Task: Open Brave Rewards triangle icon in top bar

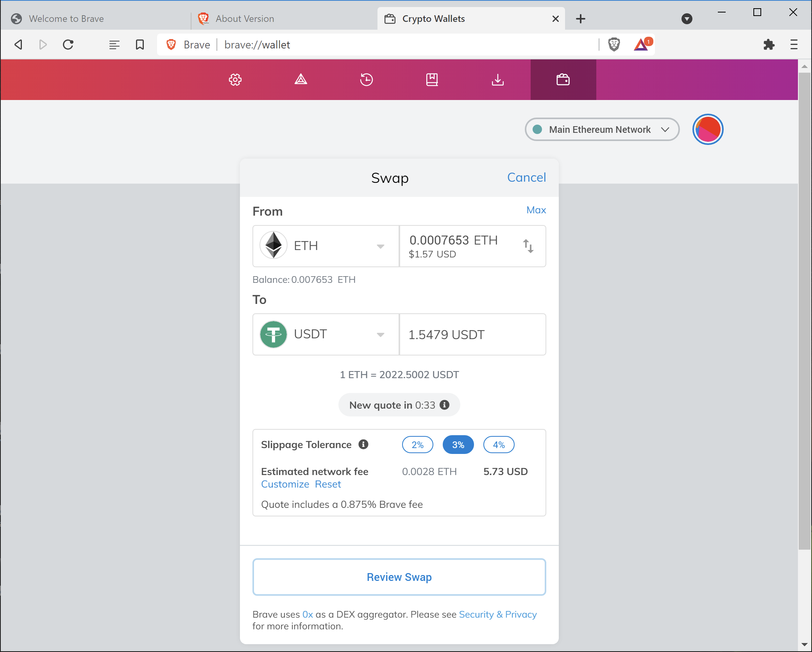Action: [x=300, y=80]
